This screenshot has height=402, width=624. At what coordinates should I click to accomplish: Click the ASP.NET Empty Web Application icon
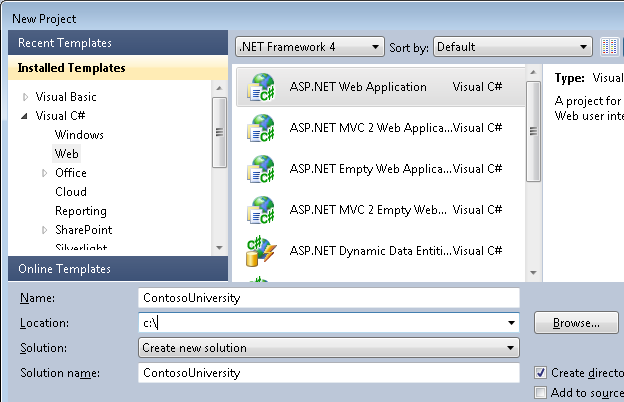coord(260,169)
